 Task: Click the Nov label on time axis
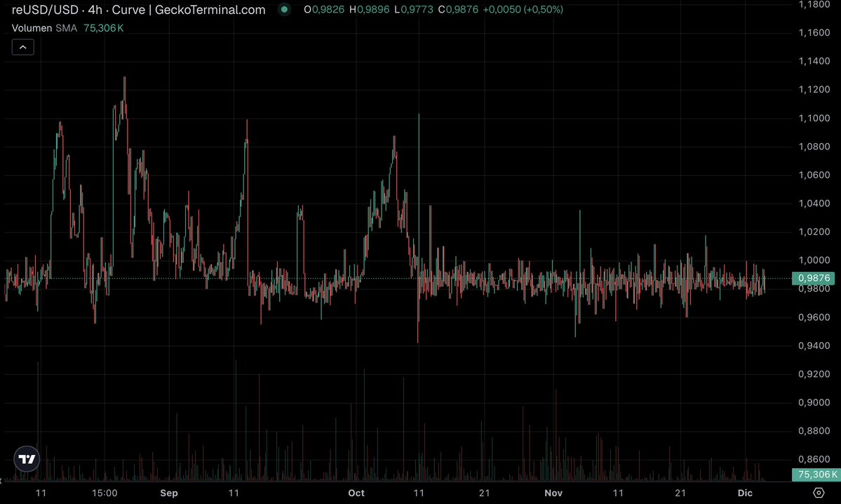click(553, 493)
